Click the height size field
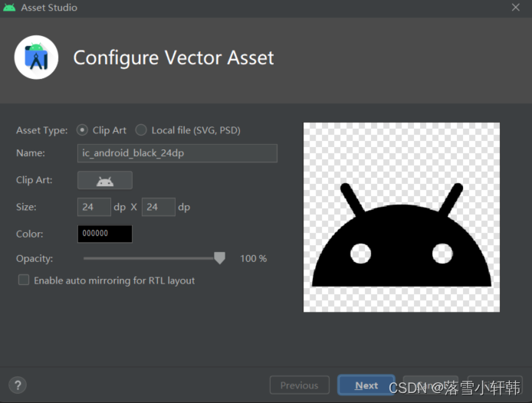Viewport: 532px width, 403px height. click(x=159, y=207)
